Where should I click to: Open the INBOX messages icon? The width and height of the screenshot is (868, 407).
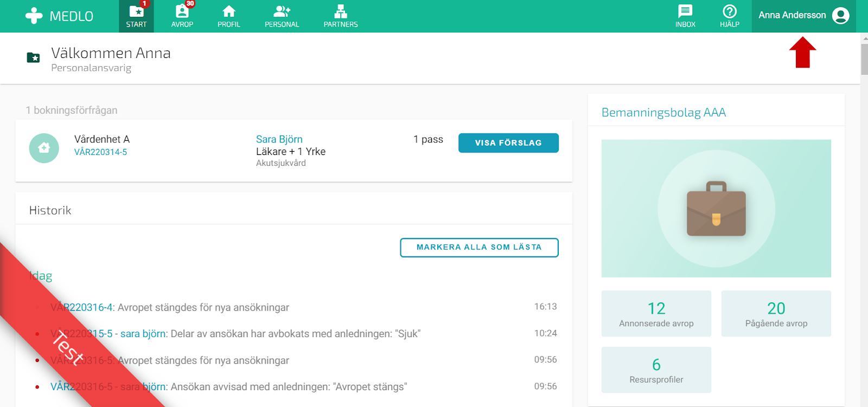[685, 16]
